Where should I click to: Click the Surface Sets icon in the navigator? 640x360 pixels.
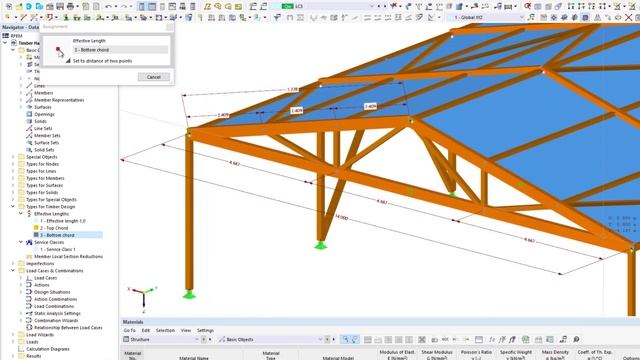(29, 143)
